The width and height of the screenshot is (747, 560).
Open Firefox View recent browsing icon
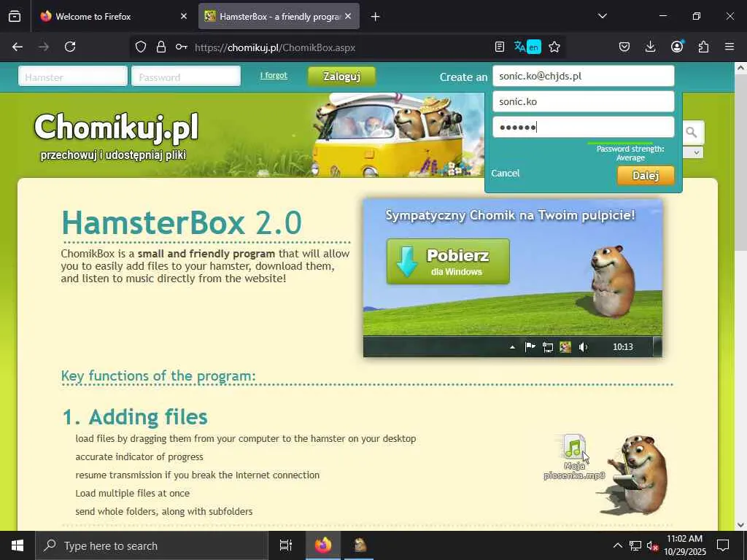coord(15,16)
